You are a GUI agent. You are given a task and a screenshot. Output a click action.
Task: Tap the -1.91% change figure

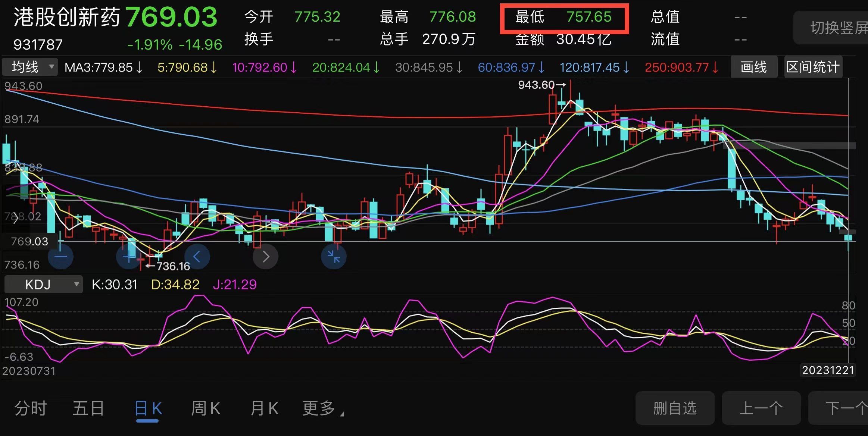click(x=150, y=45)
